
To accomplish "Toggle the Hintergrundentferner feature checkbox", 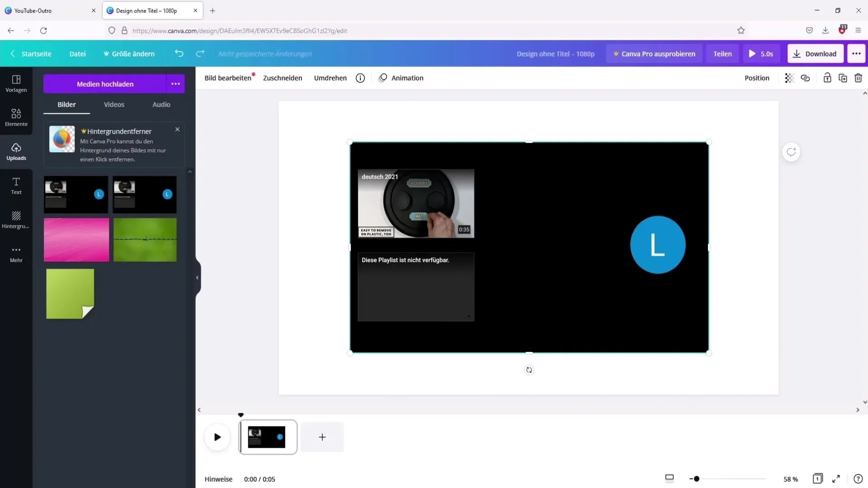I will 177,129.
